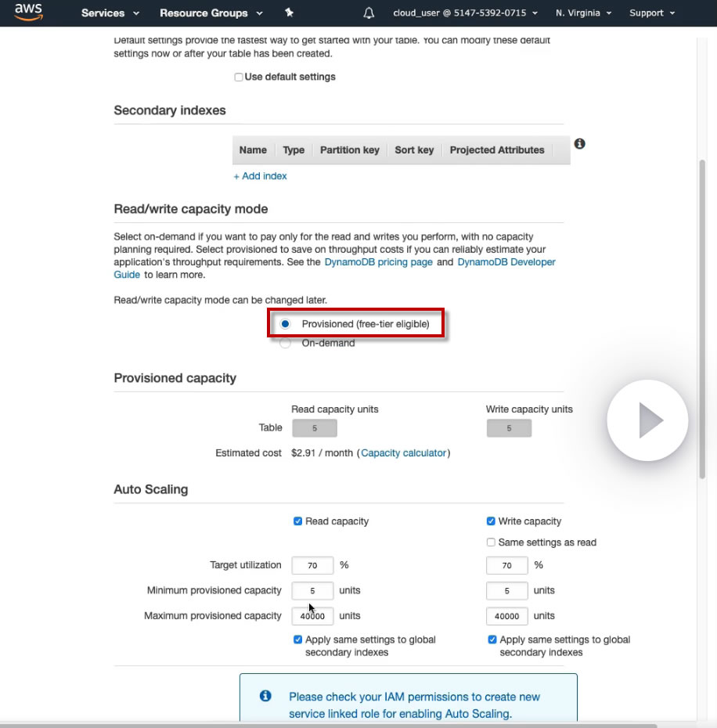Open the notifications bell icon
Screen dimensions: 717x728
[369, 13]
